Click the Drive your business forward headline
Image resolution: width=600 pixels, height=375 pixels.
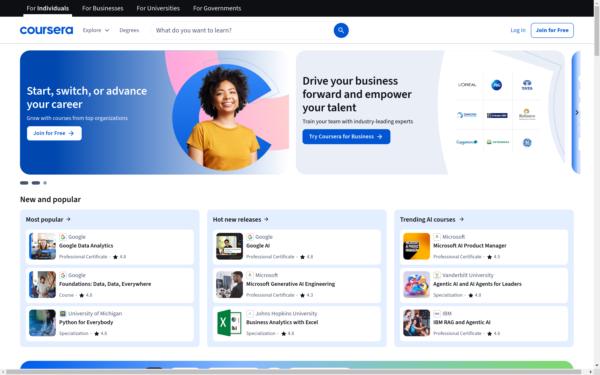click(x=357, y=94)
